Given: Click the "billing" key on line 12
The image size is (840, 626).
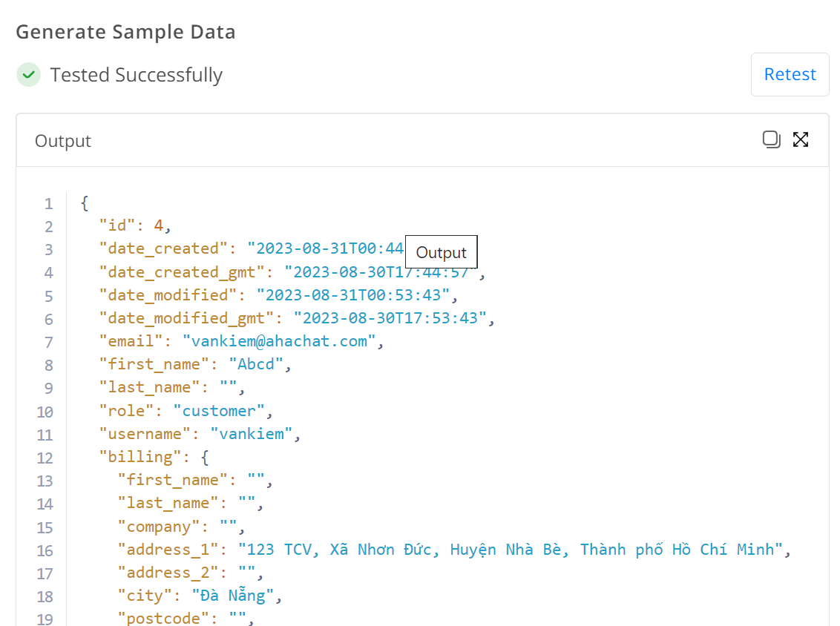Looking at the screenshot, I should pyautogui.click(x=136, y=457).
